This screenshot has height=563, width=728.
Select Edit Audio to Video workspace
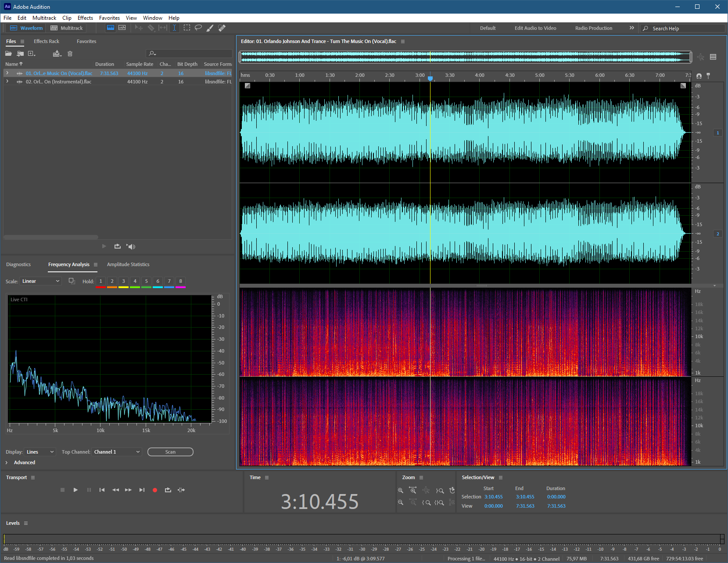pyautogui.click(x=535, y=28)
